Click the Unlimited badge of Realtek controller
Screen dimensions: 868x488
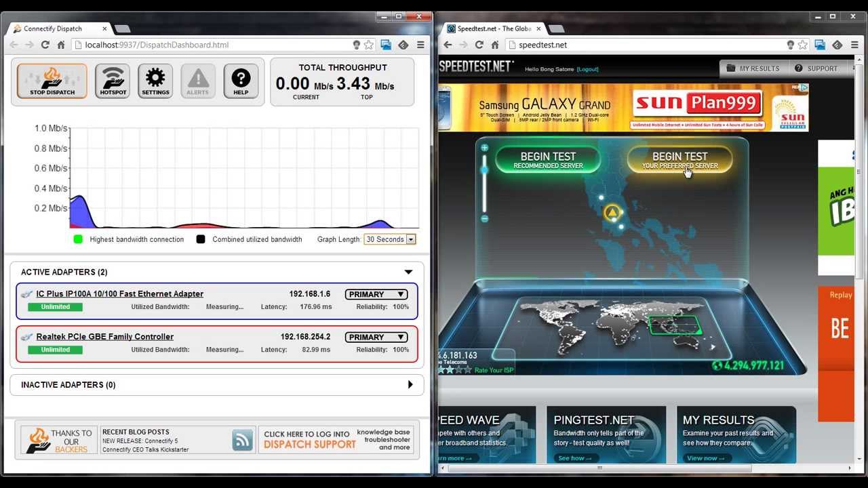[x=55, y=350]
